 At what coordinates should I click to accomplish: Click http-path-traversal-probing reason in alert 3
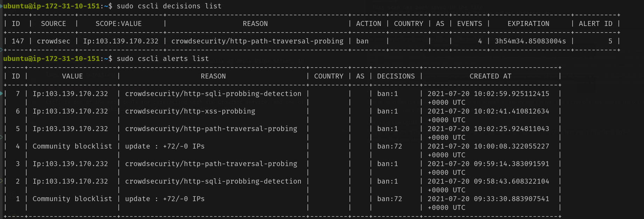[x=211, y=164]
